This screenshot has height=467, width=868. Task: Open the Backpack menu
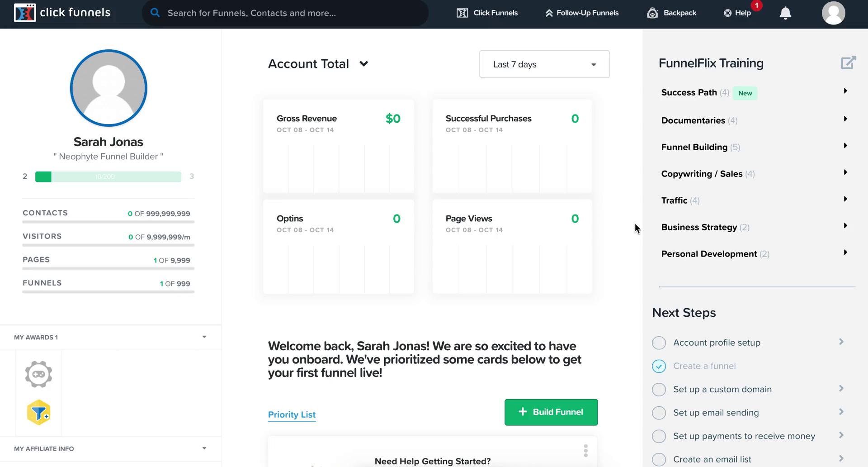pos(671,13)
